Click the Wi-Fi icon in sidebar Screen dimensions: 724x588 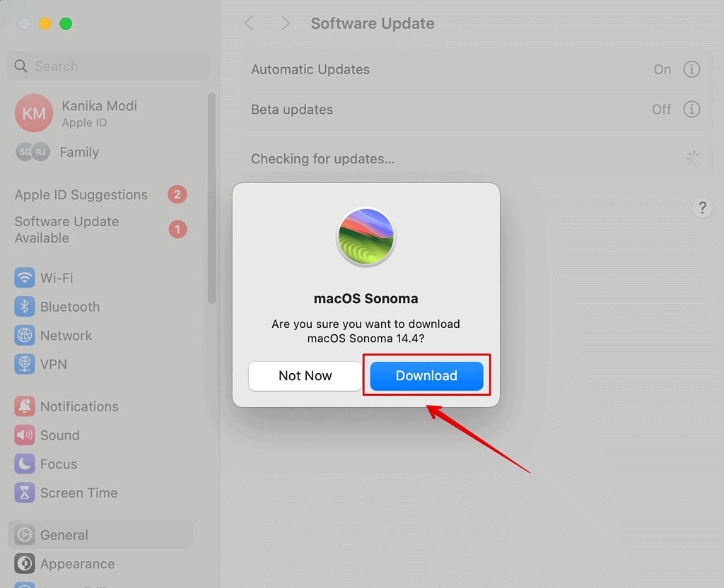click(x=25, y=278)
